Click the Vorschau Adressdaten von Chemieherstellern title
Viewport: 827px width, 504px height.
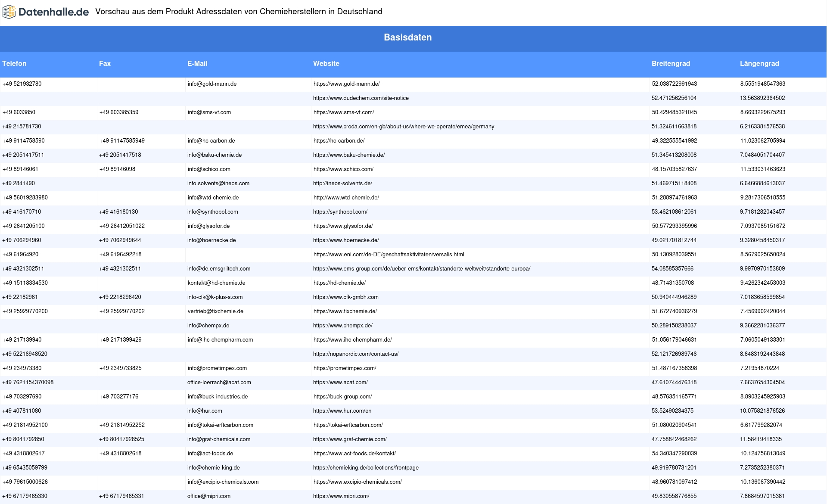coord(239,12)
